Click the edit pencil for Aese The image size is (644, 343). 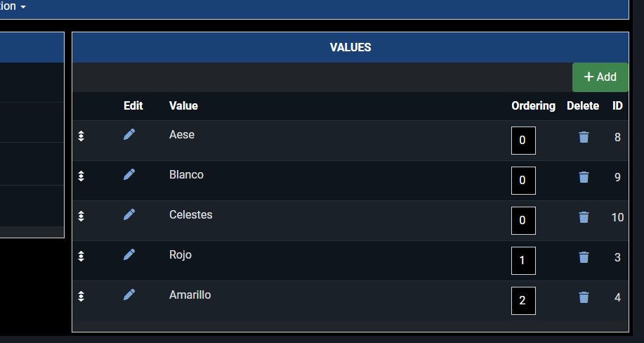coord(129,134)
